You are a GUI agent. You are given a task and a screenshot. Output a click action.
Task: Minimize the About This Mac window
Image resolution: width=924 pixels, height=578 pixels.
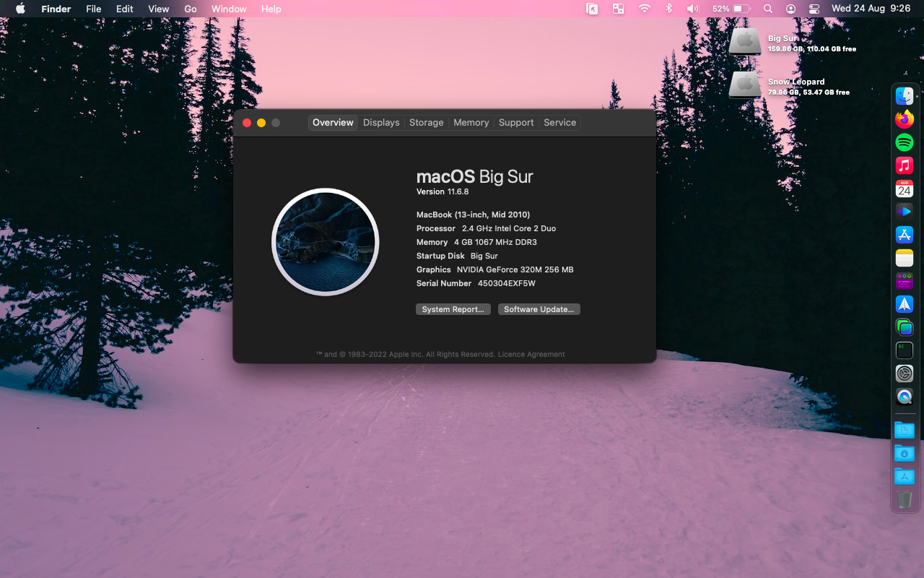pos(261,123)
